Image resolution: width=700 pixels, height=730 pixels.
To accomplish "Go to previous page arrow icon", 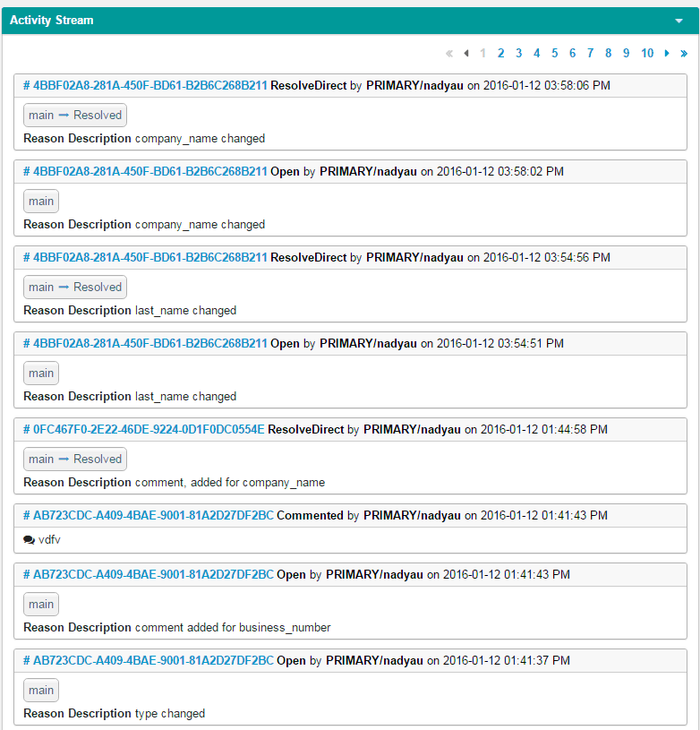I will 466,54.
